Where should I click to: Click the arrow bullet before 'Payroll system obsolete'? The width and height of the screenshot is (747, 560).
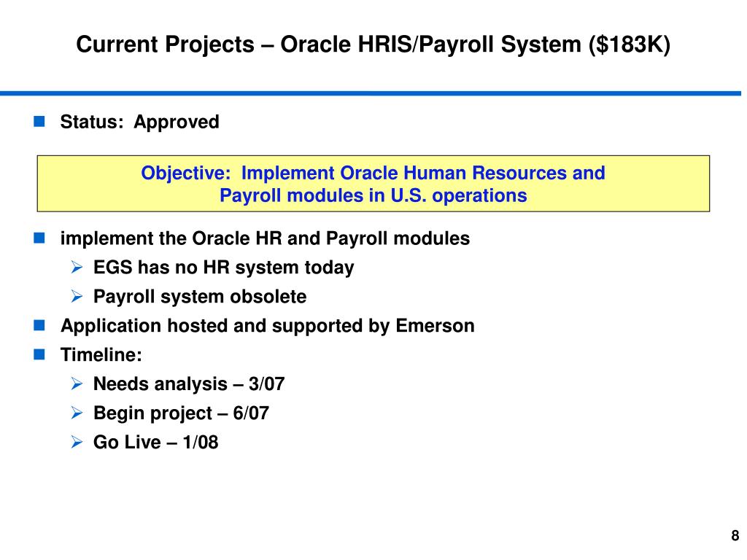(x=77, y=296)
